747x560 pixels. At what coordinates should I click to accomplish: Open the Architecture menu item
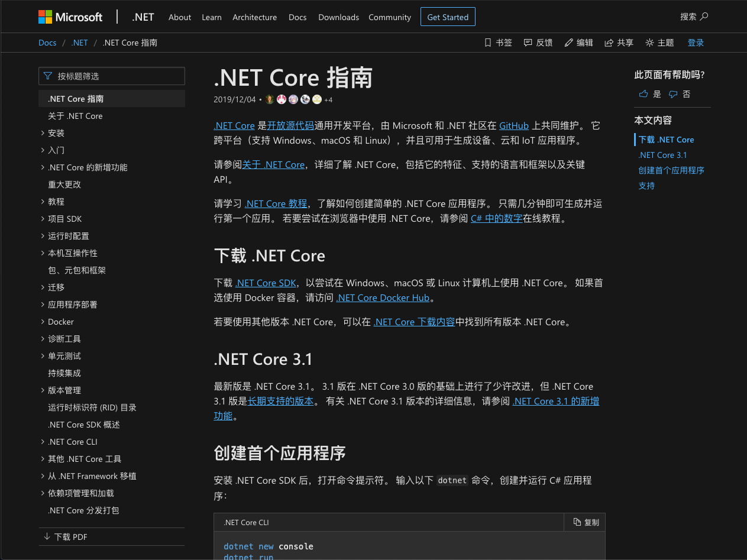click(x=254, y=17)
